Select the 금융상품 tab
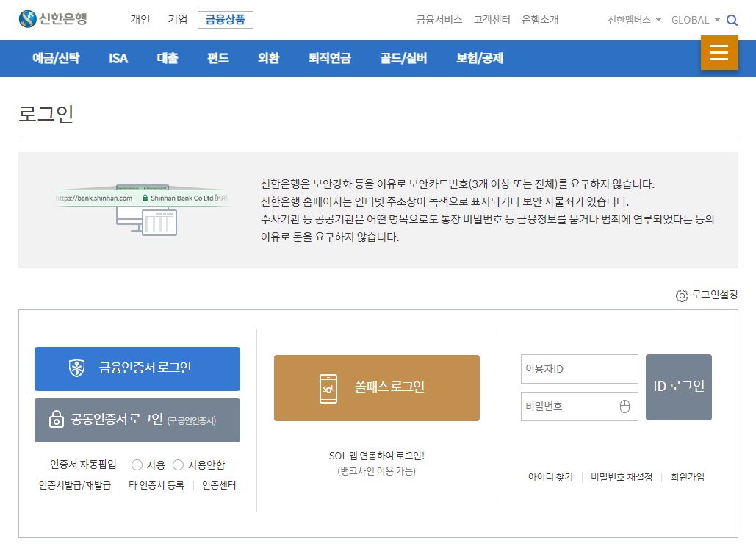This screenshot has width=756, height=552. pos(225,19)
